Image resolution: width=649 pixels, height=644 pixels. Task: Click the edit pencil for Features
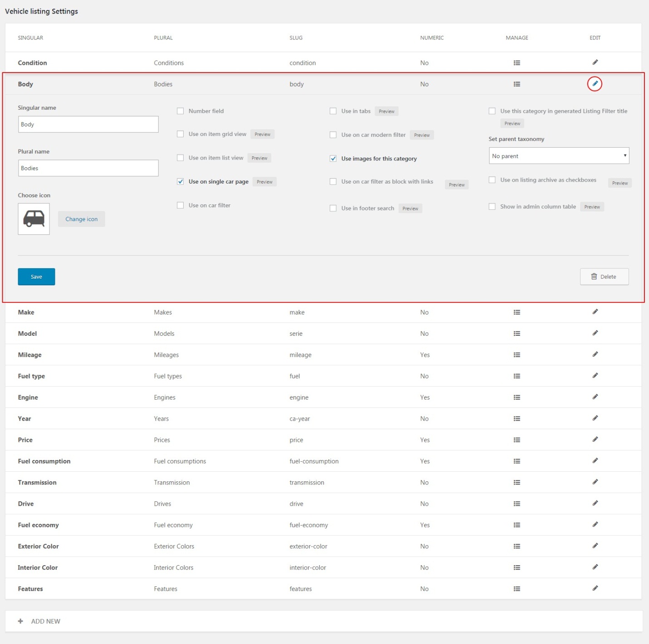[595, 588]
